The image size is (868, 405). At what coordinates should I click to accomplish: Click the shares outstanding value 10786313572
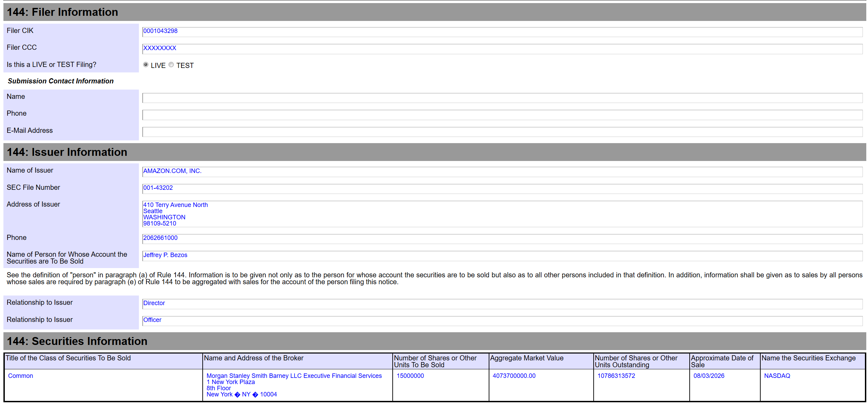(616, 376)
